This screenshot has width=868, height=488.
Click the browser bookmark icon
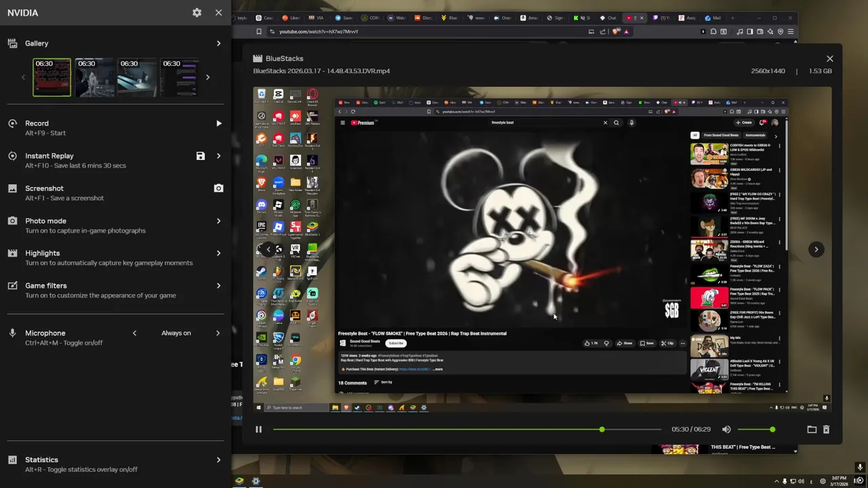point(258,31)
